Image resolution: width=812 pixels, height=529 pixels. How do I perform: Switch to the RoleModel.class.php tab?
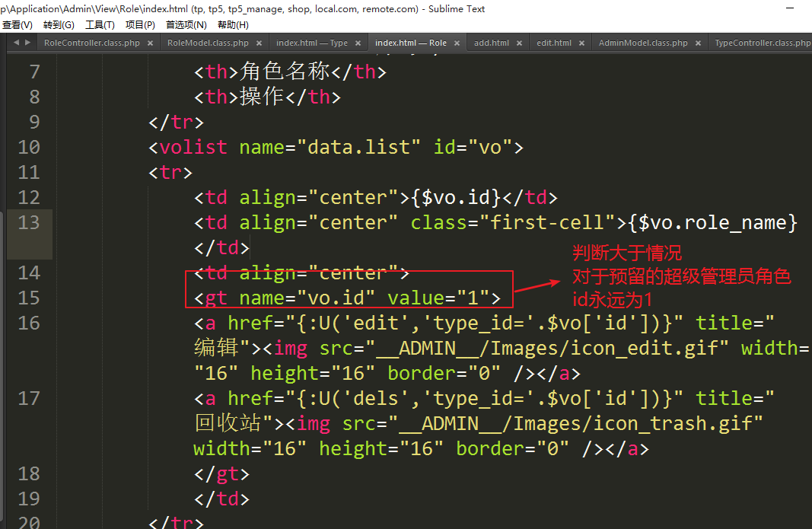tap(208, 43)
